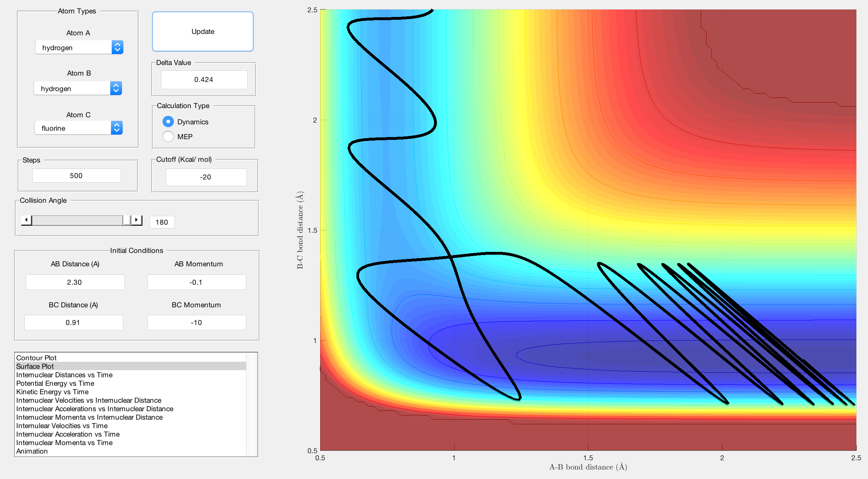Select the Dynamics radio button
The image size is (868, 479).
click(x=168, y=122)
